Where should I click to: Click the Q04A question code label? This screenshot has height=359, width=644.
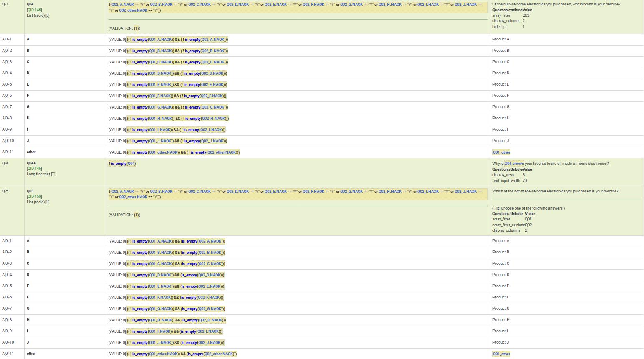pyautogui.click(x=31, y=163)
